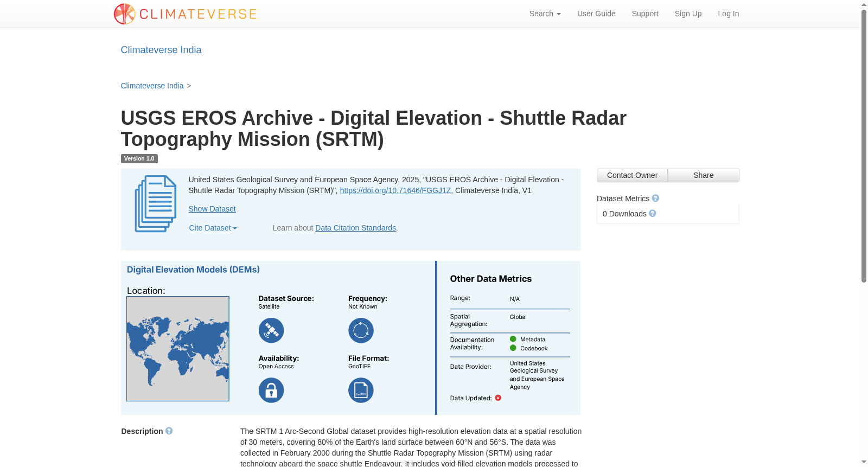868x467 pixels.
Task: Click the "Other Data Metrics" heading
Action: (x=491, y=279)
